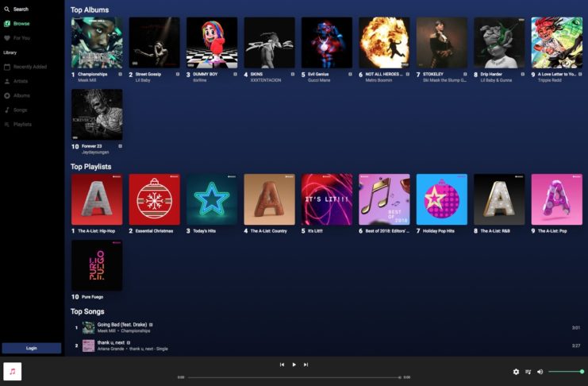Open The A-List: Country playlist cover
The image size is (588, 386).
269,199
